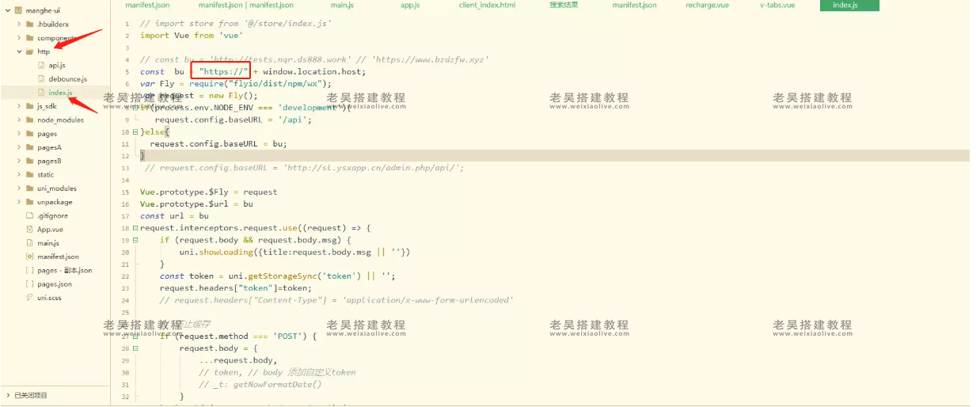This screenshot has width=980, height=407.
Task: Expand the uni_modules folder
Action: point(19,188)
